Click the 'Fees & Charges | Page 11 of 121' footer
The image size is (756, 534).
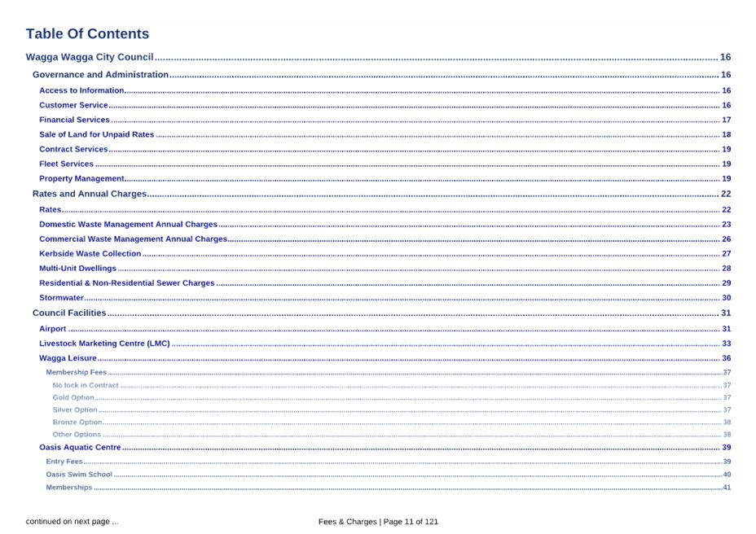[378, 522]
